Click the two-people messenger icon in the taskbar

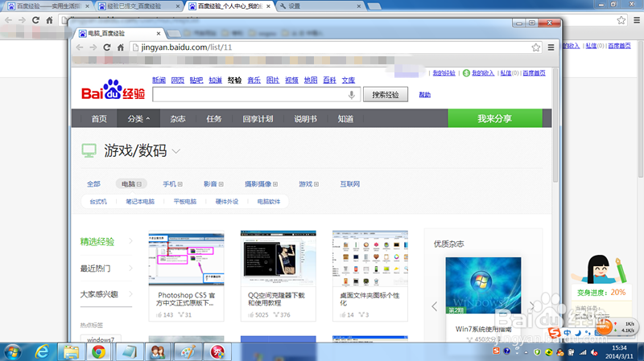tap(158, 352)
